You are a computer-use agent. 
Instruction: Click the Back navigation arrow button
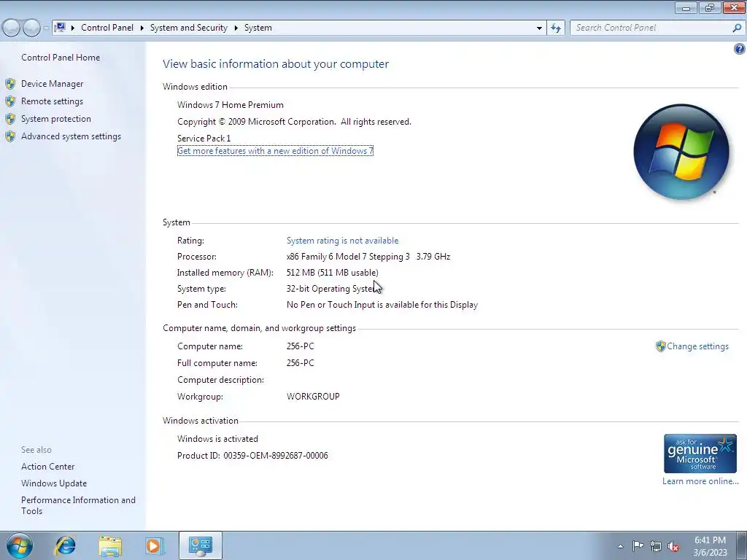point(12,28)
